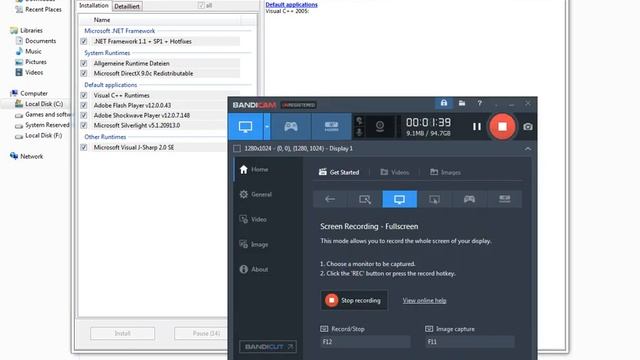Screen dimensions: 640x360
Task: Switch to Detailliert tab in installer
Action: click(x=127, y=6)
